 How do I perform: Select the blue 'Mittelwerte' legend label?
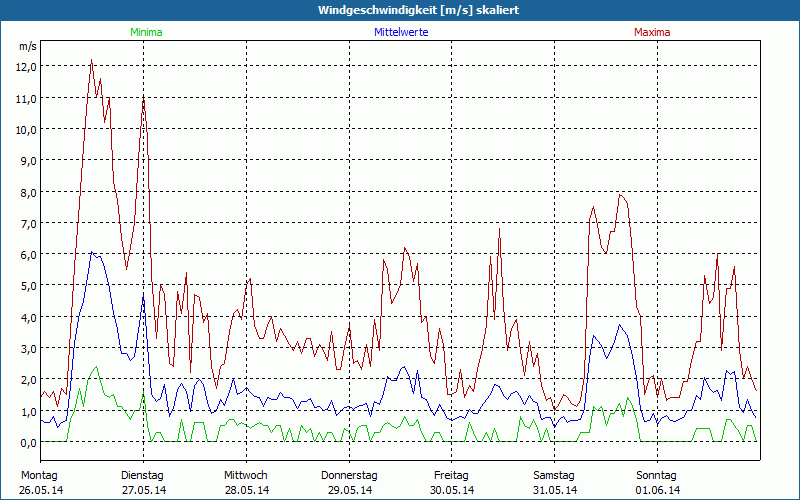tap(401, 32)
